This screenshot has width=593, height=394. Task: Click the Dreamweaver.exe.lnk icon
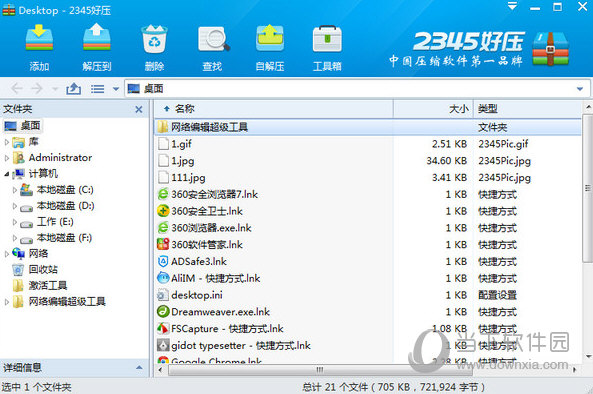tap(163, 312)
